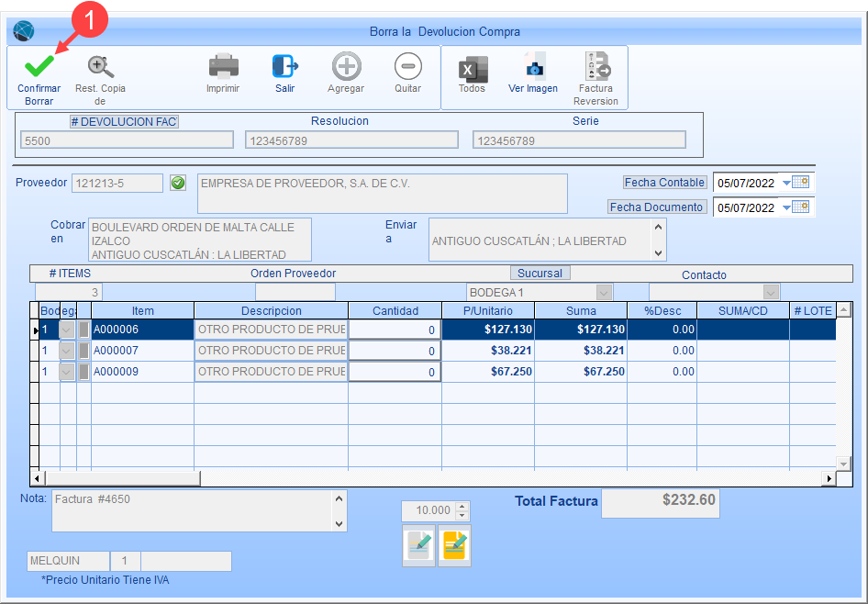Click the gray edit-note icon below the grid
The width and height of the screenshot is (868, 604).
[x=419, y=546]
